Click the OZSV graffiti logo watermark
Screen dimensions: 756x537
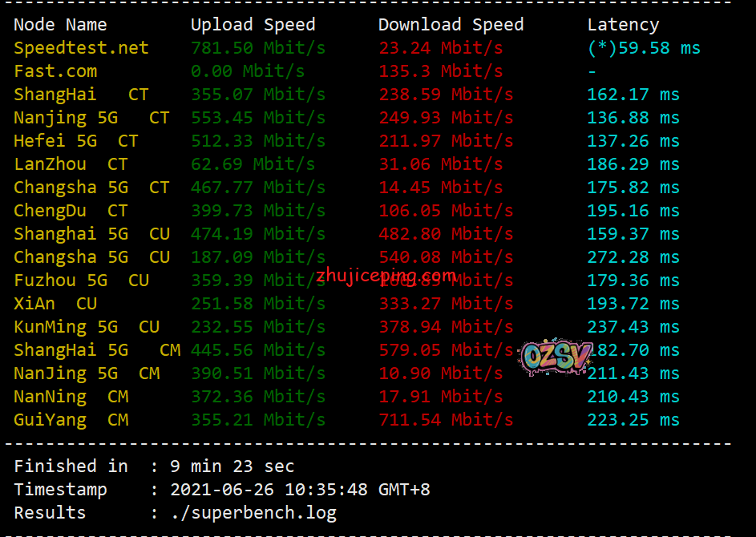(556, 356)
